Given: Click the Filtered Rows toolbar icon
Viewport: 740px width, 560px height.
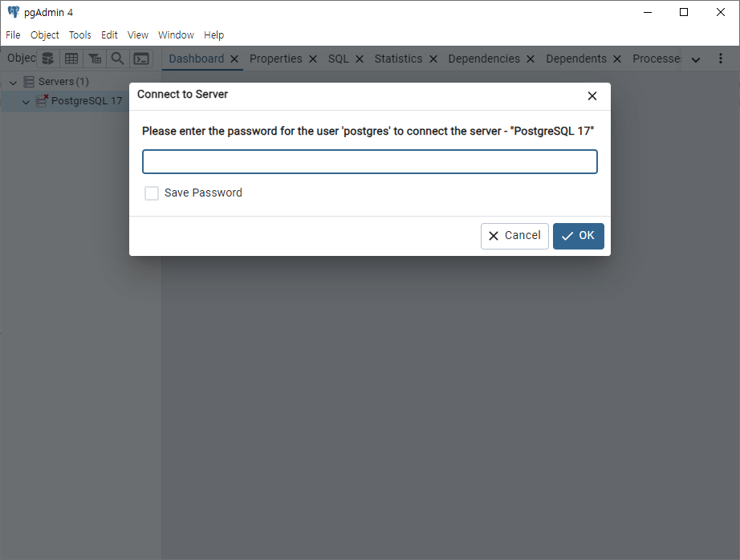Looking at the screenshot, I should 95,59.
